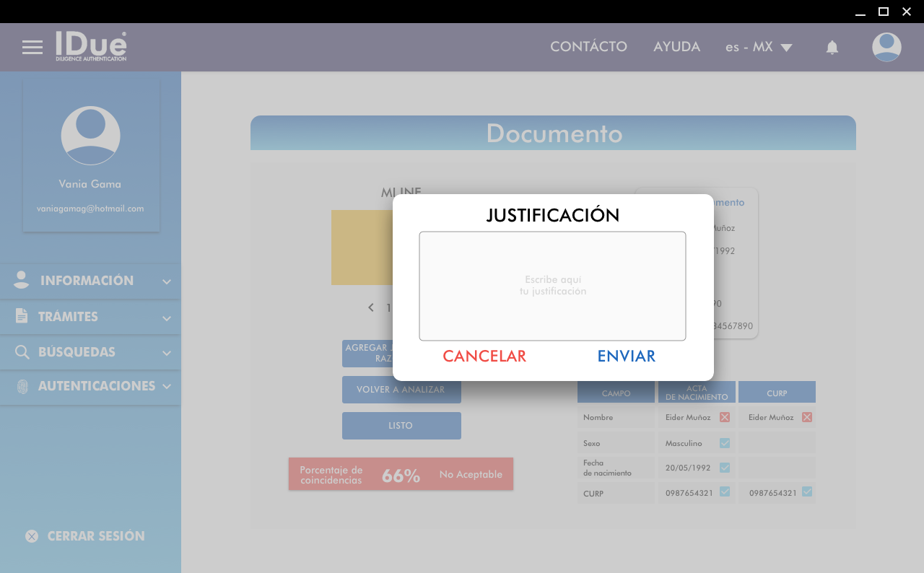This screenshot has height=573, width=924.
Task: Expand the Autenticaciones section chevron
Action: (167, 386)
